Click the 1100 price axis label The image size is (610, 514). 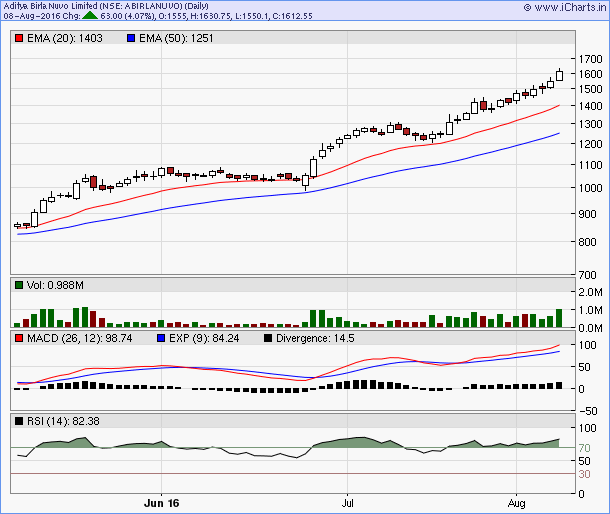[x=591, y=165]
